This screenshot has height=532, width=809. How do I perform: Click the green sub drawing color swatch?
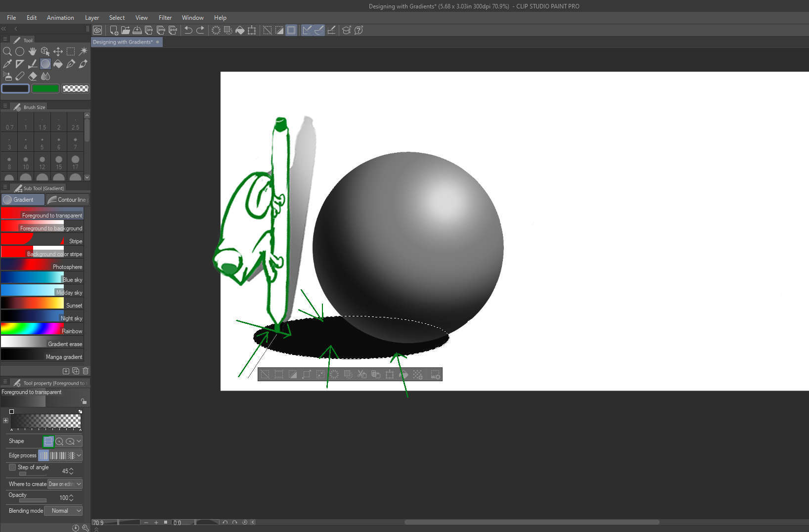[45, 89]
